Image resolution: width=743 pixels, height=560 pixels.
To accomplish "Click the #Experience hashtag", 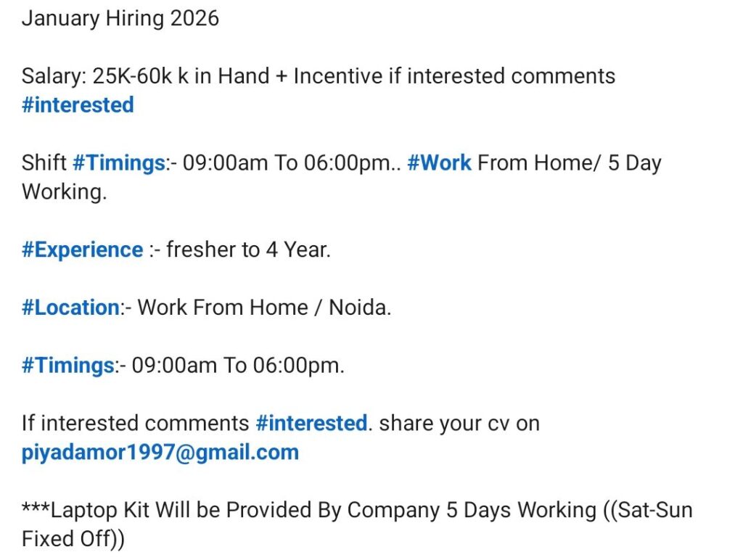I will (82, 250).
